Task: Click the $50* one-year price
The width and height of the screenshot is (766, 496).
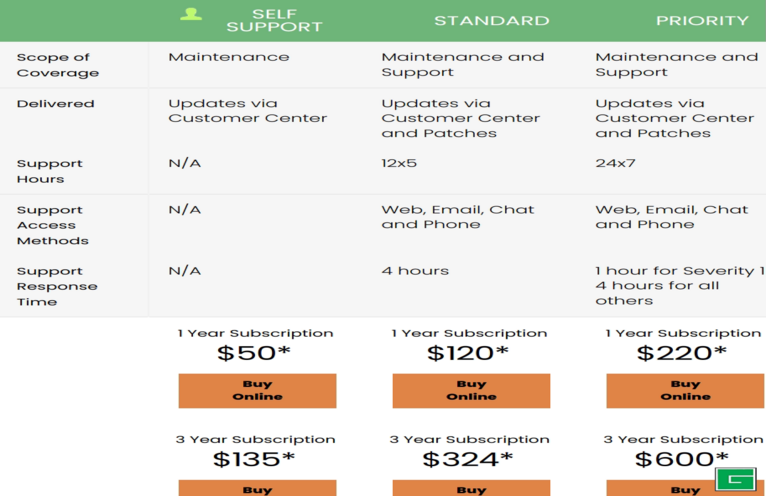Action: click(x=256, y=353)
